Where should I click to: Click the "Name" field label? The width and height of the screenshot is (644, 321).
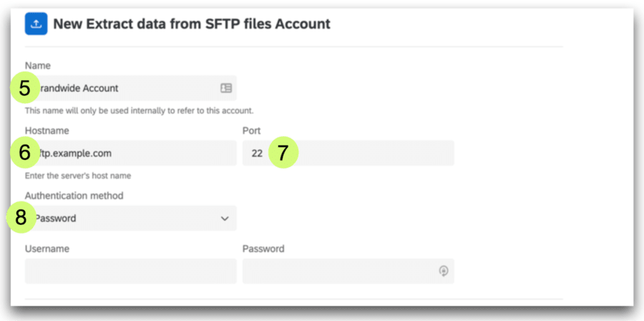pyautogui.click(x=38, y=65)
